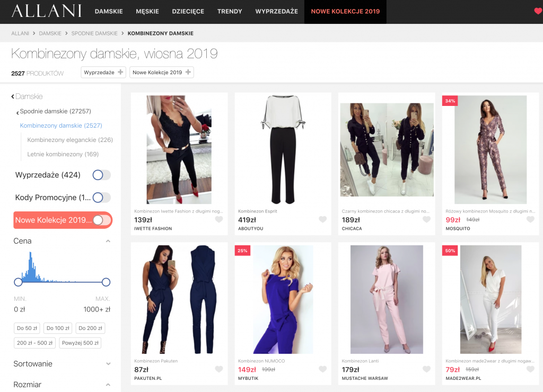Favorite the Esprit 419zł jumpsuit
This screenshot has width=543, height=392.
[323, 219]
